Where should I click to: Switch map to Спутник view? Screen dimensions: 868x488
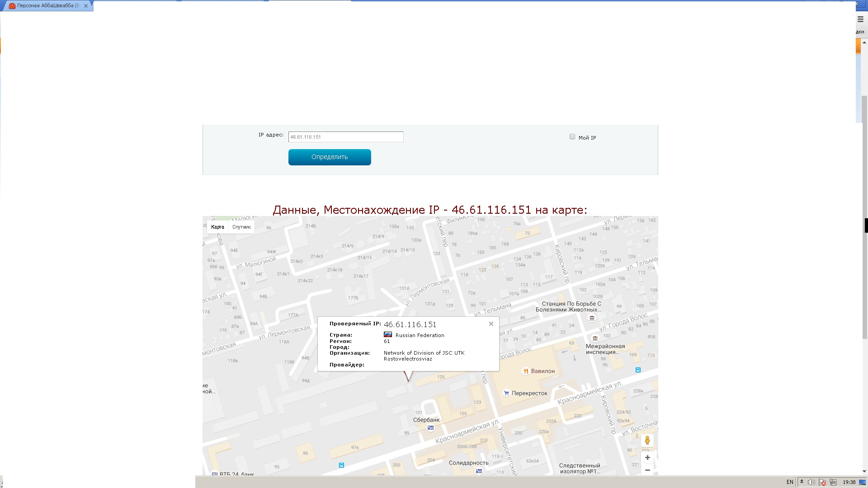(x=241, y=227)
